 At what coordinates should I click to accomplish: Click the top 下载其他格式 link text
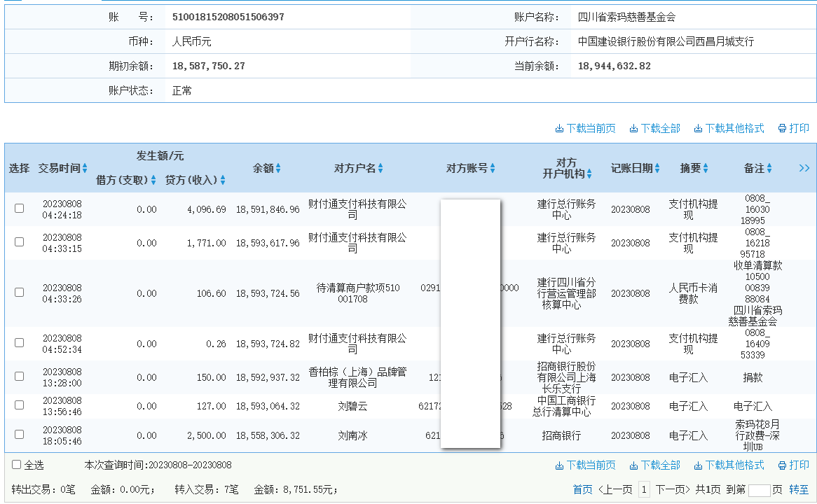coord(735,129)
